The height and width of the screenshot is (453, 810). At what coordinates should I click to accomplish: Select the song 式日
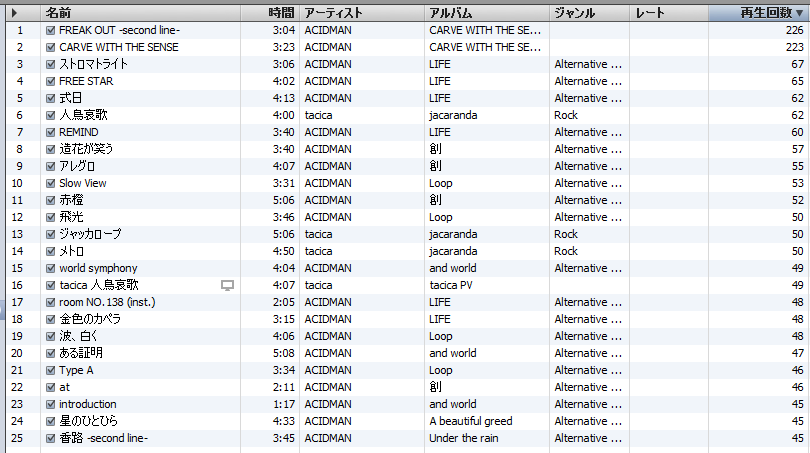pos(71,98)
